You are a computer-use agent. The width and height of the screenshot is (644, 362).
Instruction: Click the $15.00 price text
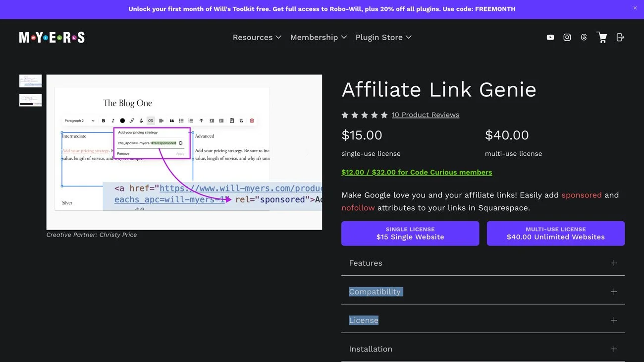coord(362,135)
